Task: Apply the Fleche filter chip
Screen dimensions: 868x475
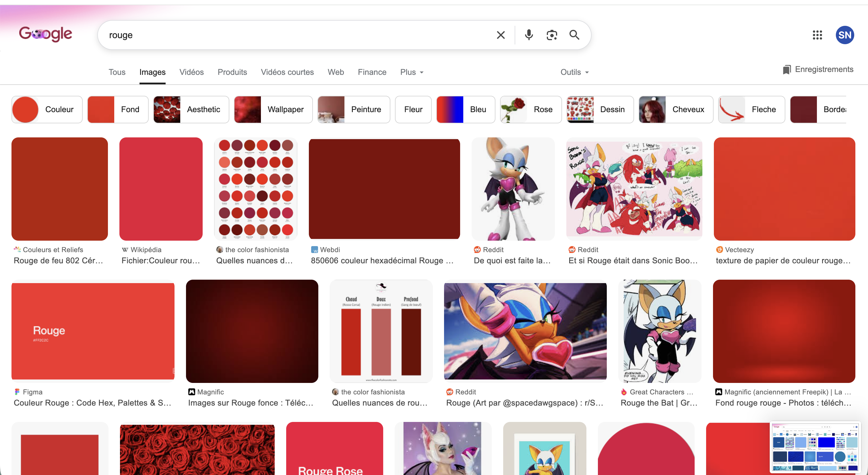Action: pyautogui.click(x=751, y=109)
